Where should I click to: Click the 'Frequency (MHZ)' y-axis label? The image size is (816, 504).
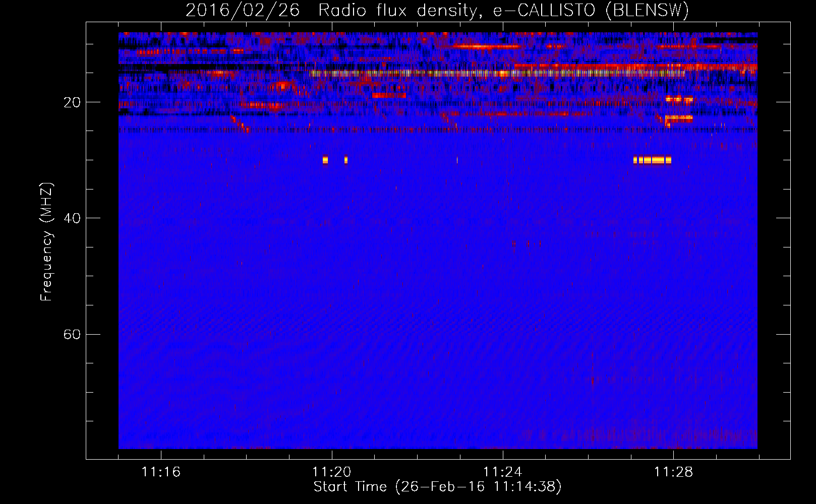point(46,242)
